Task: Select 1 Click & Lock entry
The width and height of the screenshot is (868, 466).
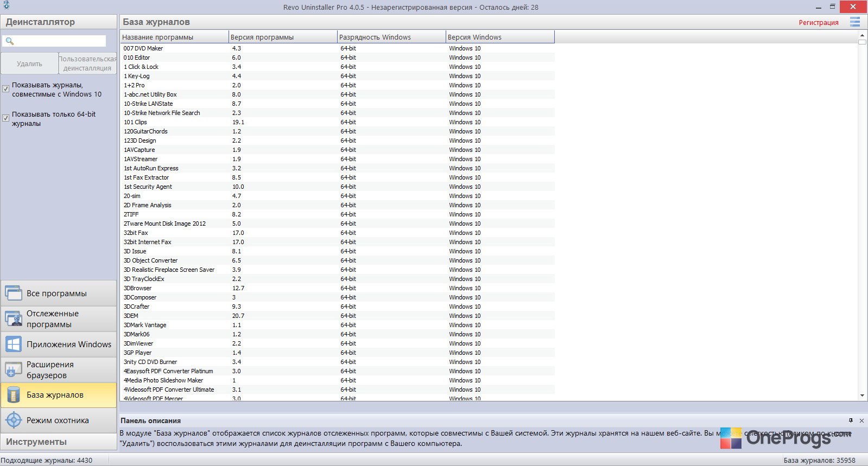Action: click(x=337, y=67)
